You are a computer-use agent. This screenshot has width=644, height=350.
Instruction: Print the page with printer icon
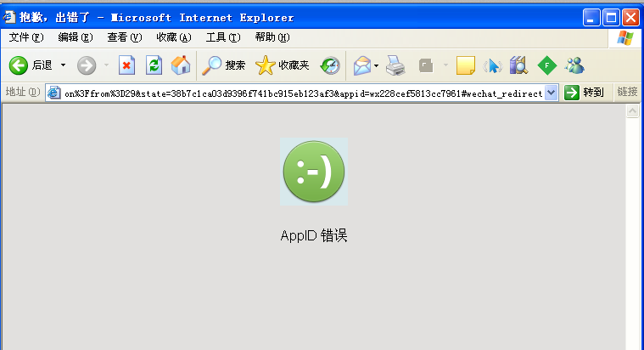[395, 65]
